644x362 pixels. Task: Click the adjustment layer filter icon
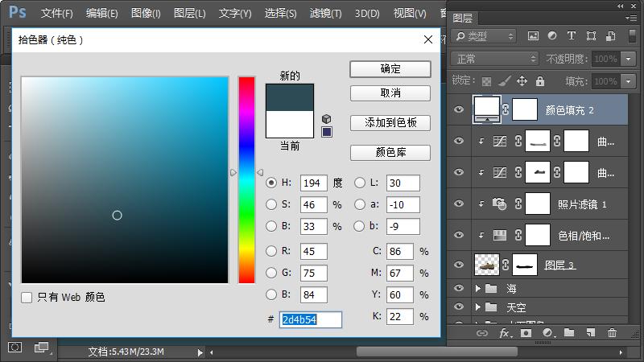(552, 36)
